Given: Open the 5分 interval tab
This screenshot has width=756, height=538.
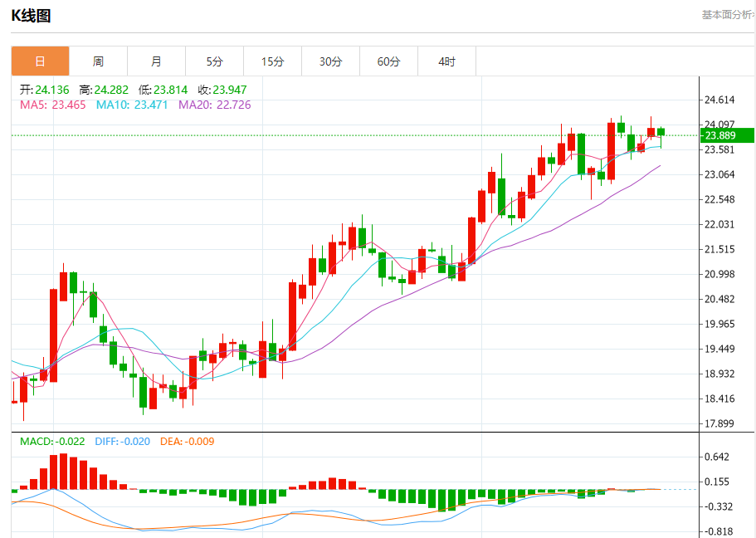Looking at the screenshot, I should click(215, 61).
